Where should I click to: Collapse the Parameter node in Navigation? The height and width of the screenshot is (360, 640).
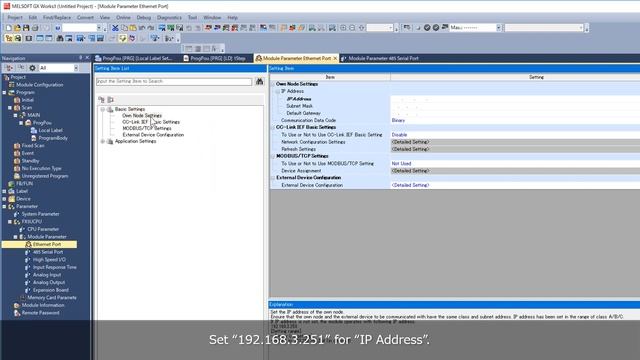click(x=4, y=207)
